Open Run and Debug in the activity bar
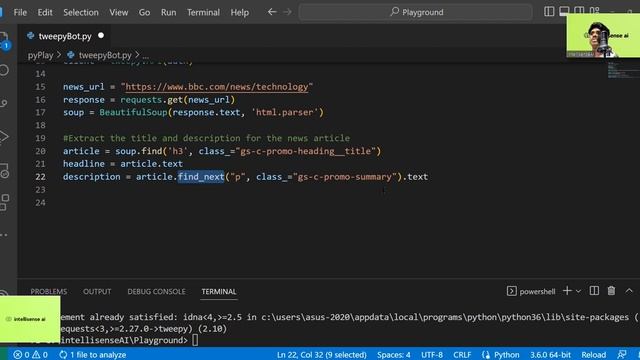This screenshot has height=360, width=640. (x=4, y=136)
